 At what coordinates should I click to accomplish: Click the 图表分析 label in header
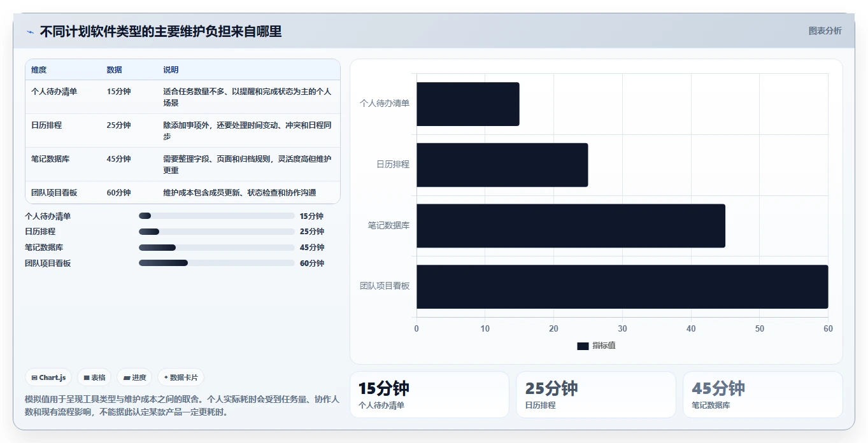point(825,31)
